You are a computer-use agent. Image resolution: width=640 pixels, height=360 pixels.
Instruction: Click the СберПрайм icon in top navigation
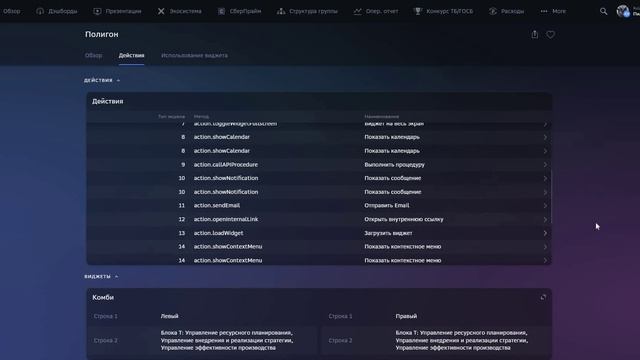click(x=221, y=11)
